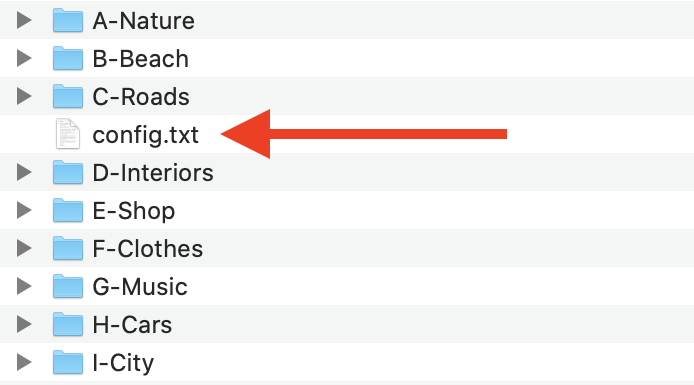Expand the D-Interiors disclosure triangle

(x=24, y=173)
